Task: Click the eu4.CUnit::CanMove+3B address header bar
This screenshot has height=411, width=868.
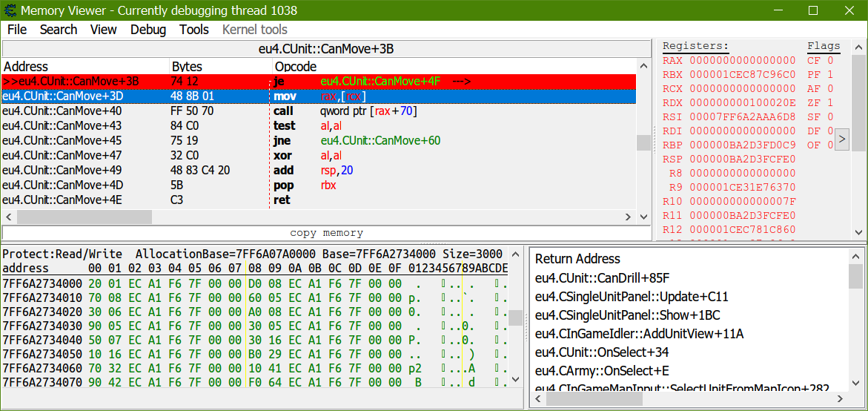Action: click(327, 49)
